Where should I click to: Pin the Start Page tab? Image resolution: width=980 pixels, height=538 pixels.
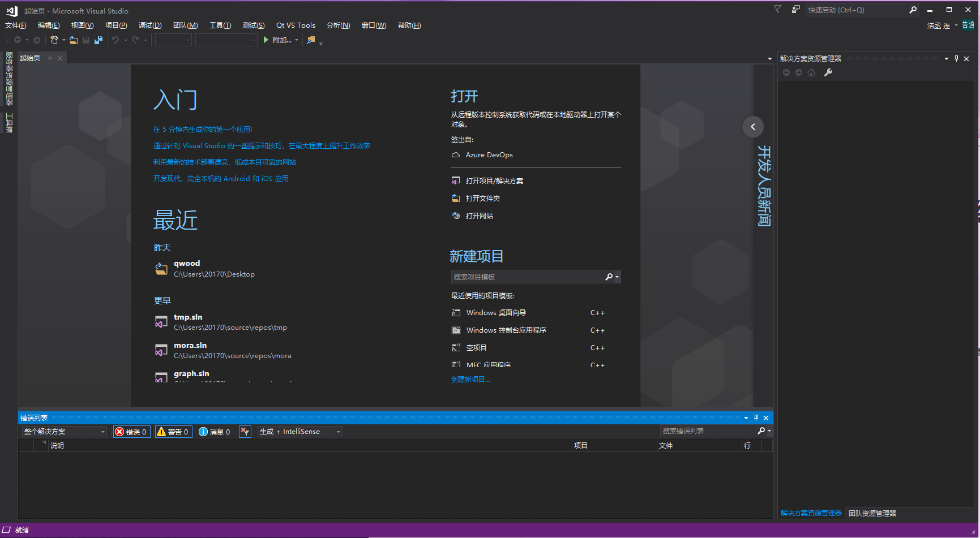[50, 58]
